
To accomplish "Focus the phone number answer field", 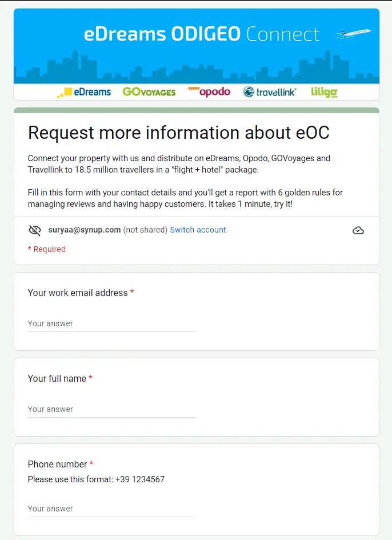I will [x=112, y=509].
